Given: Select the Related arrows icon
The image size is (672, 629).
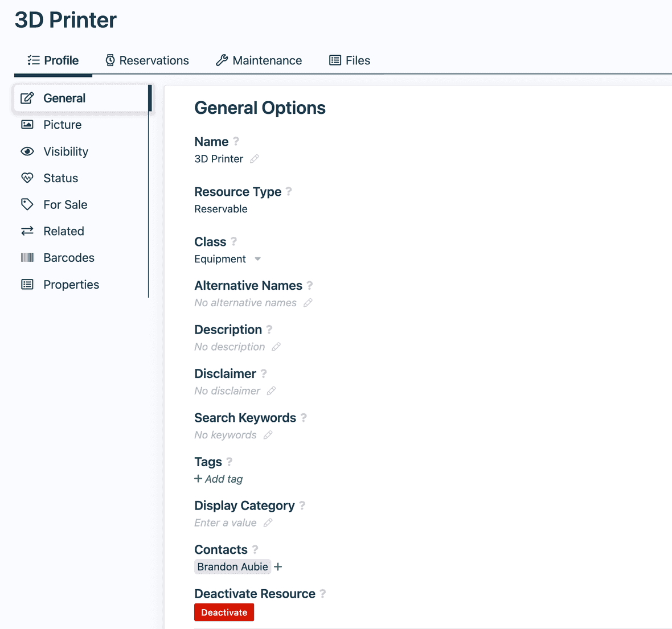Looking at the screenshot, I should (x=27, y=231).
